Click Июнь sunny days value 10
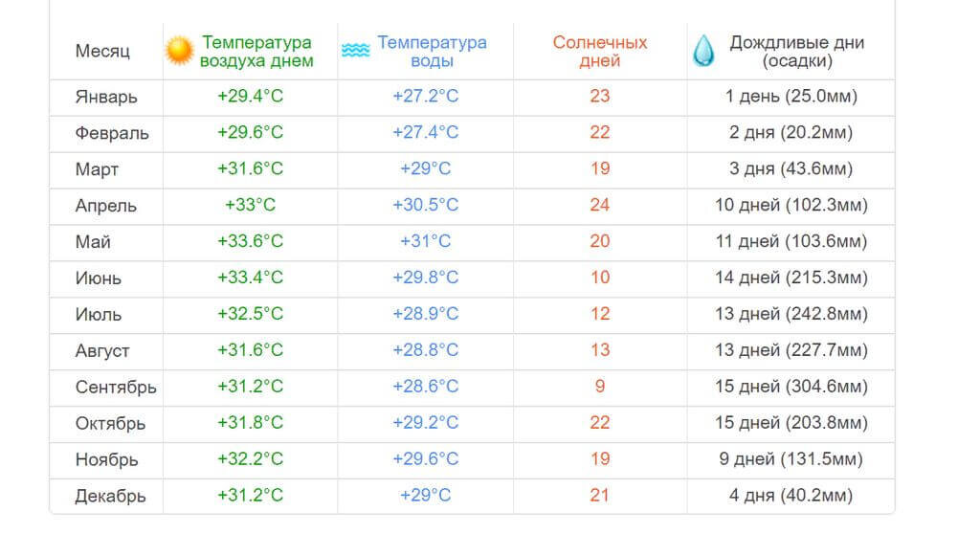Image resolution: width=980 pixels, height=534 pixels. pyautogui.click(x=600, y=277)
